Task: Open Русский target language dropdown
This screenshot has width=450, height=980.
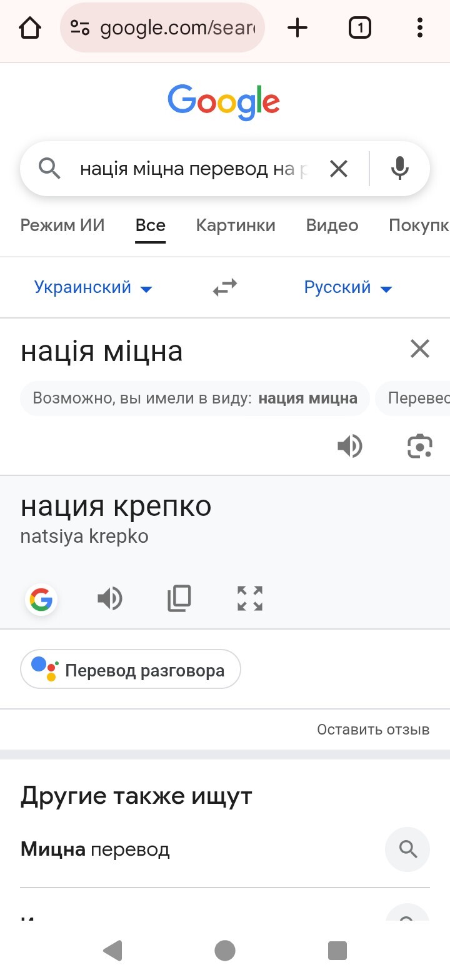Action: 347,288
